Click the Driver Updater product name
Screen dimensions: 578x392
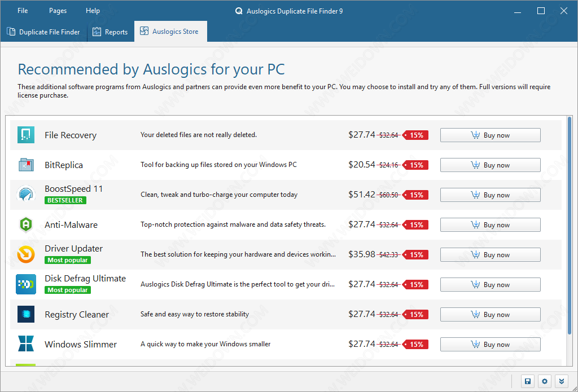[x=74, y=249]
